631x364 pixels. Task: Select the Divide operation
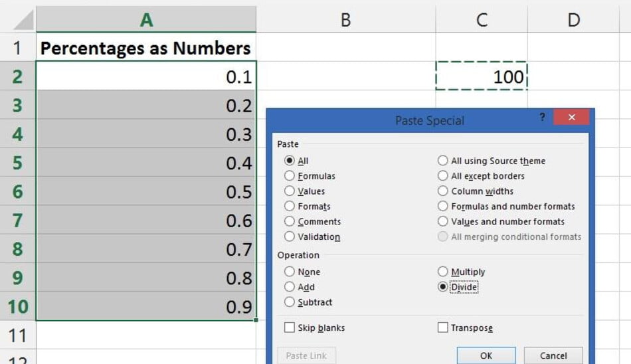[442, 287]
